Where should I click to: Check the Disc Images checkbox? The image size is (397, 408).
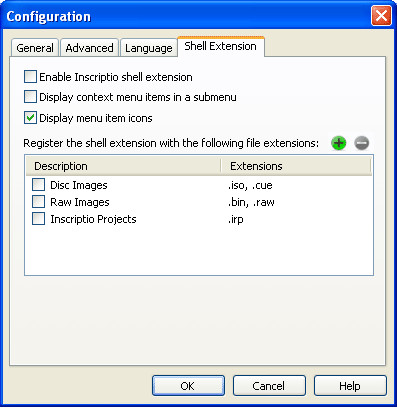point(38,185)
